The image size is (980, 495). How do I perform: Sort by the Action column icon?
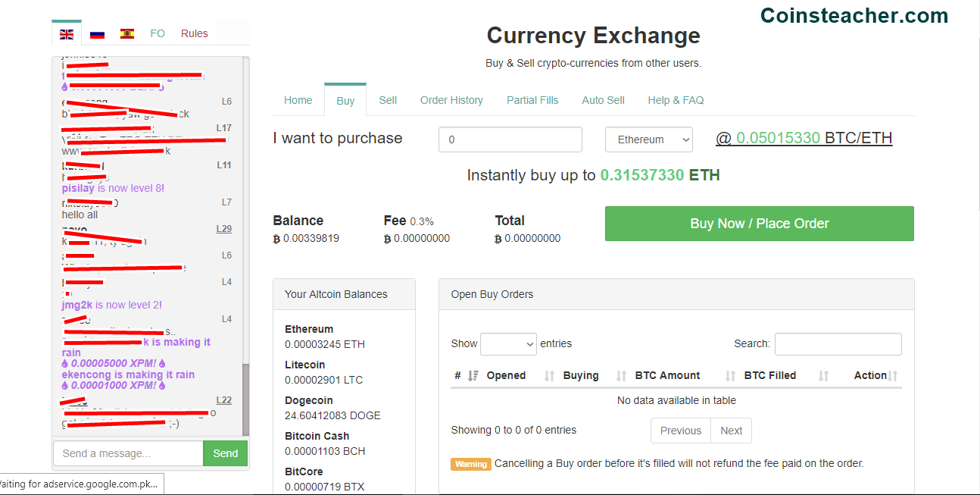[x=893, y=375]
